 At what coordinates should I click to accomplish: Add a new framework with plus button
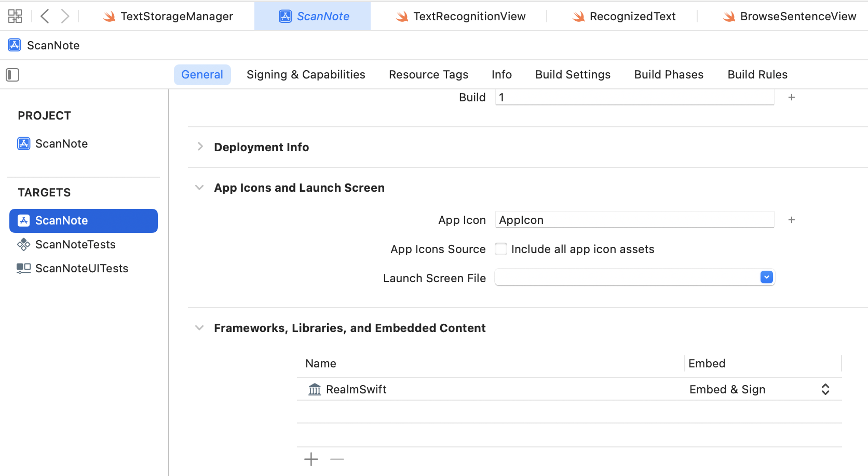tap(311, 459)
